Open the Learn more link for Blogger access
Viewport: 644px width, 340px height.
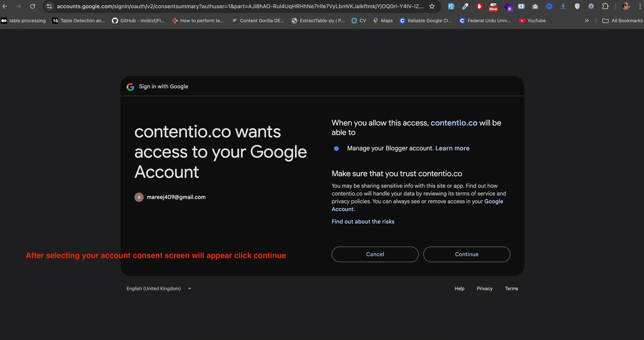452,148
